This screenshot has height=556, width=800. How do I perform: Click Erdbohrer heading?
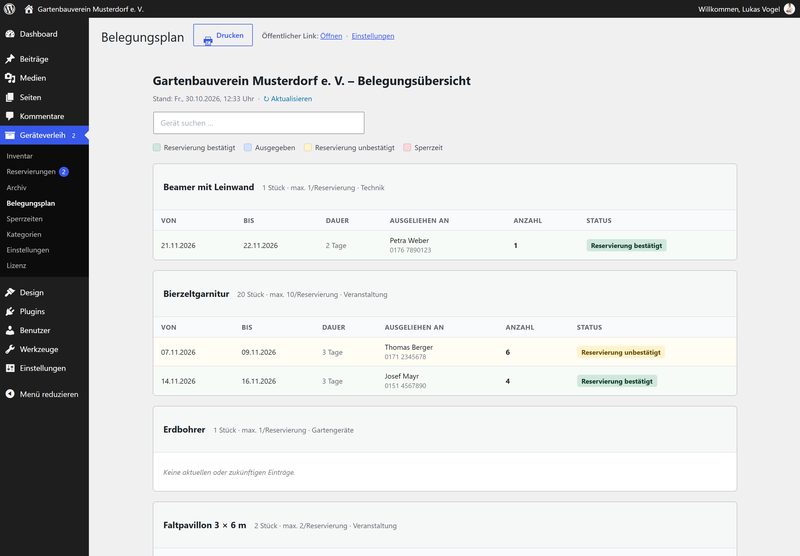point(184,429)
